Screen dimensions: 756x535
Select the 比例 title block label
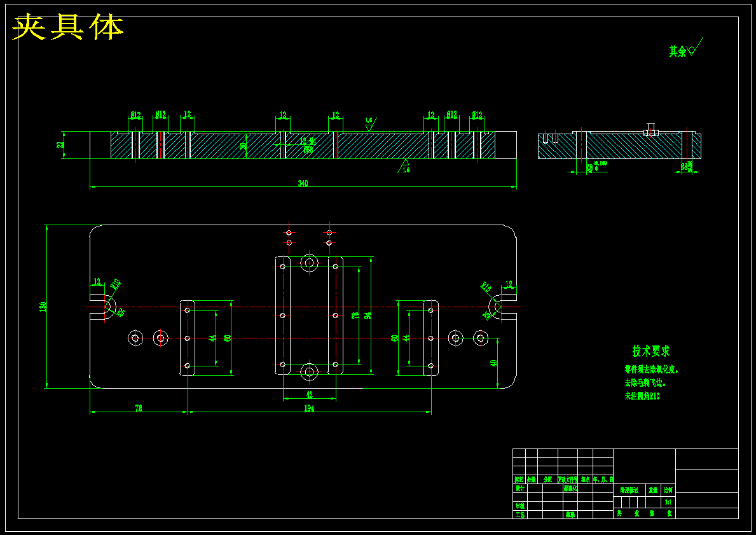pyautogui.click(x=668, y=490)
